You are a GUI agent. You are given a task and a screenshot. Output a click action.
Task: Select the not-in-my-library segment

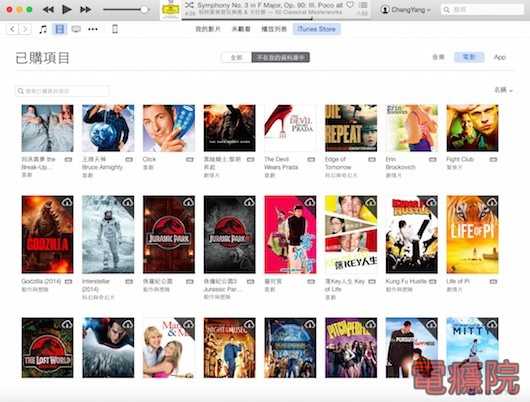pos(281,57)
